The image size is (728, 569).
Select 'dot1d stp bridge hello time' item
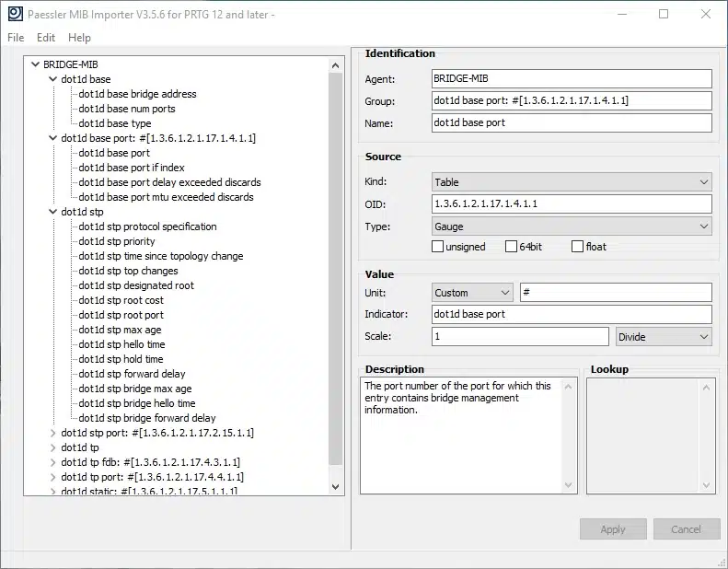click(137, 403)
